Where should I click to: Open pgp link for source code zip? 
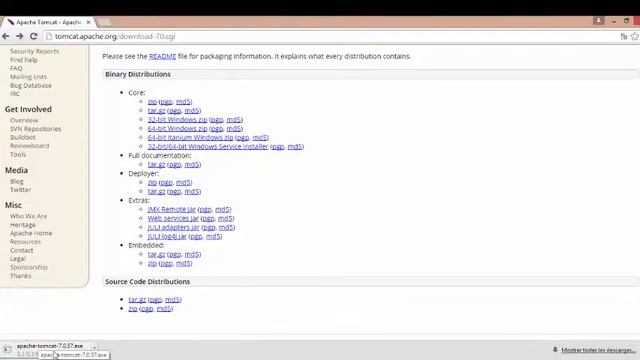[x=147, y=309]
